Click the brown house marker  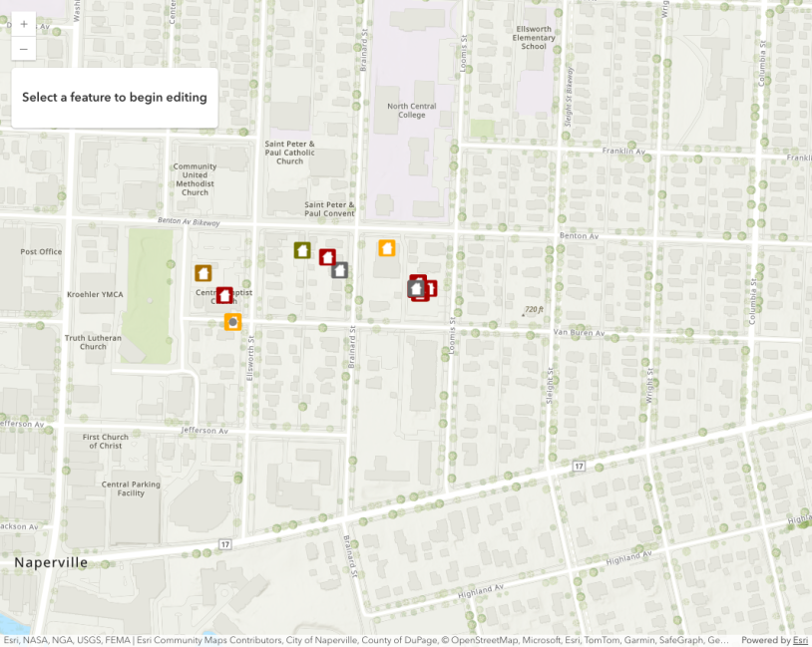pos(203,273)
